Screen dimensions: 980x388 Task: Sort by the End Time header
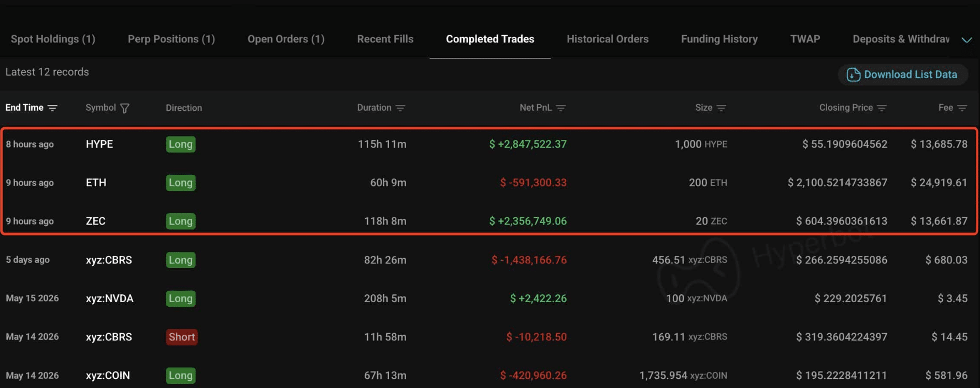pyautogui.click(x=24, y=108)
